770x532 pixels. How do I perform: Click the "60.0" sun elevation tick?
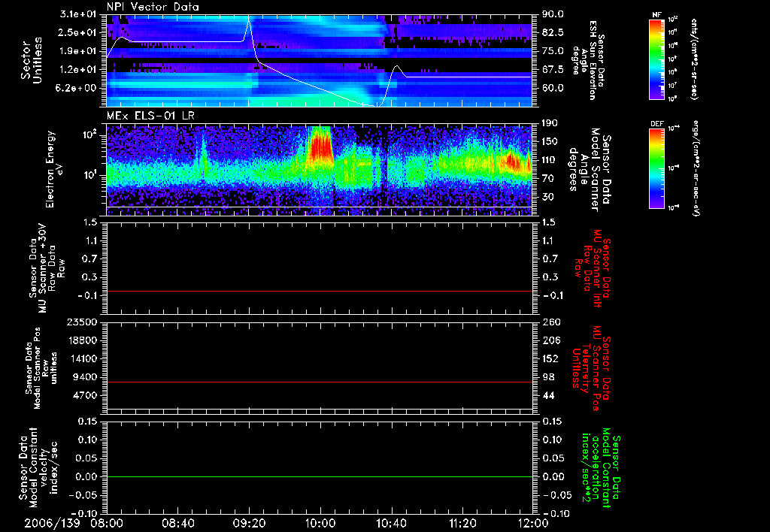coord(553,88)
